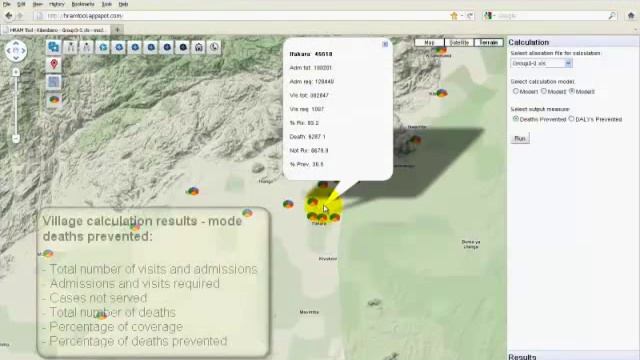
Task: Expand the Results panel header
Action: click(573, 356)
